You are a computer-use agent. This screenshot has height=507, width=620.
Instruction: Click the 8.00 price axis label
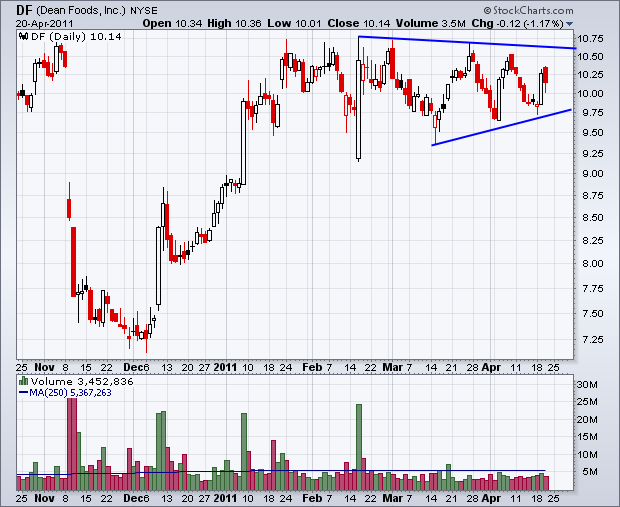(x=593, y=264)
